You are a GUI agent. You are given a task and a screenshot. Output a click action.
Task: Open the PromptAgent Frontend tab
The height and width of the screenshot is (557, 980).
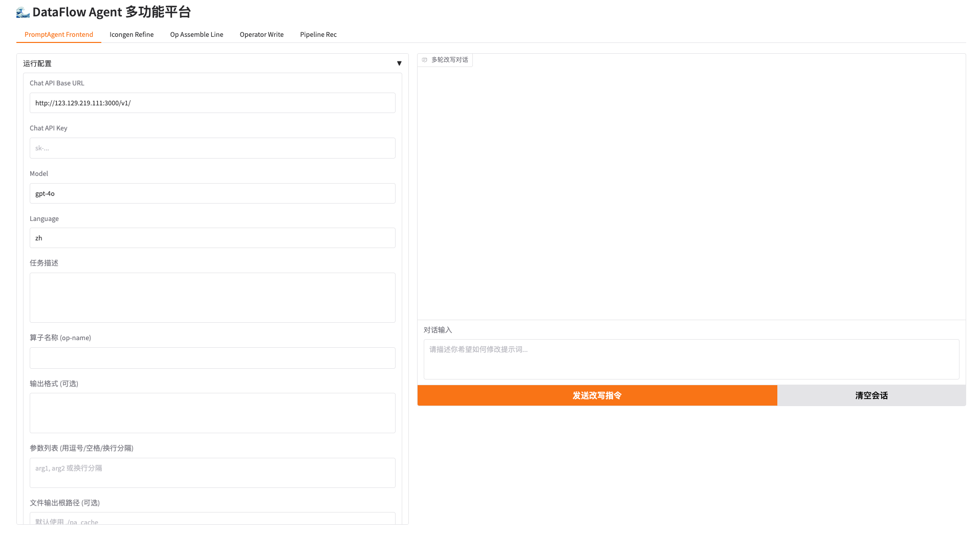(x=59, y=35)
